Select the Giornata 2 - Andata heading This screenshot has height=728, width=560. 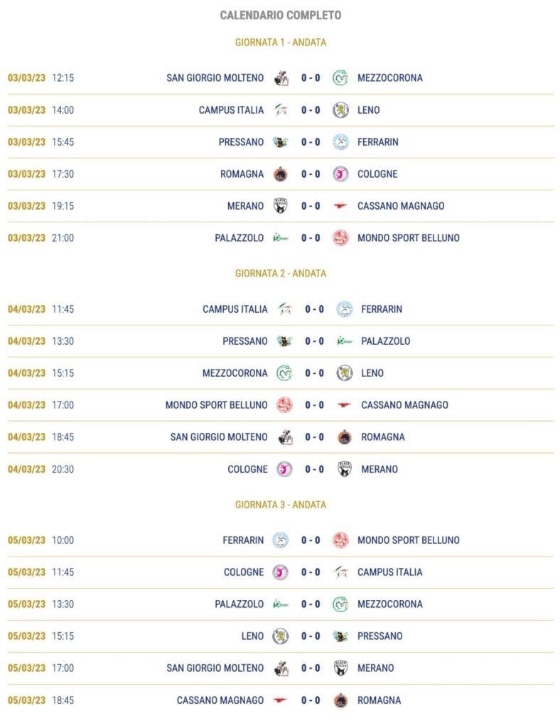pos(281,274)
